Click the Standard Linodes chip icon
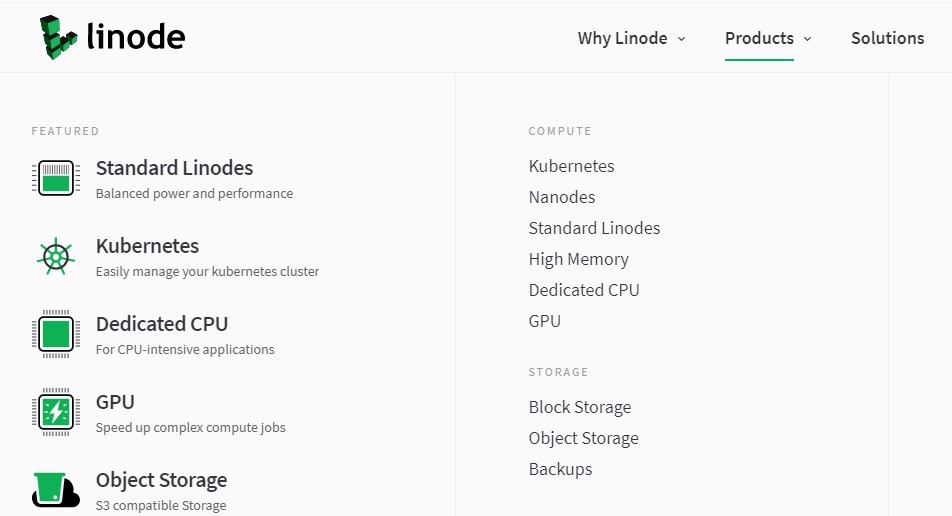 coord(56,178)
